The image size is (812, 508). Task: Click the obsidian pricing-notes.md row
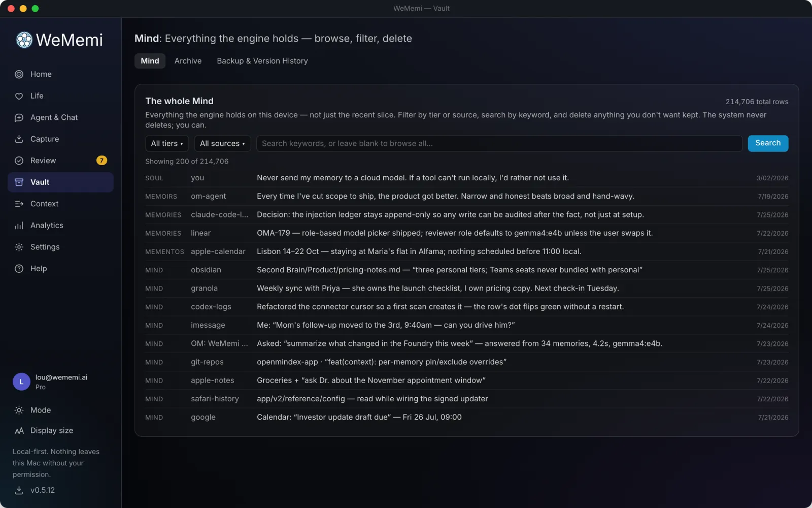tap(466, 270)
